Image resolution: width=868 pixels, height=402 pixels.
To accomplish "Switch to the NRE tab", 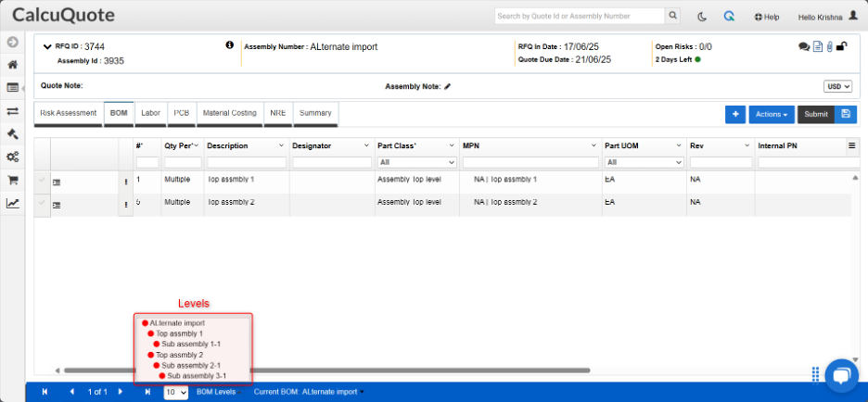I will pos(278,113).
